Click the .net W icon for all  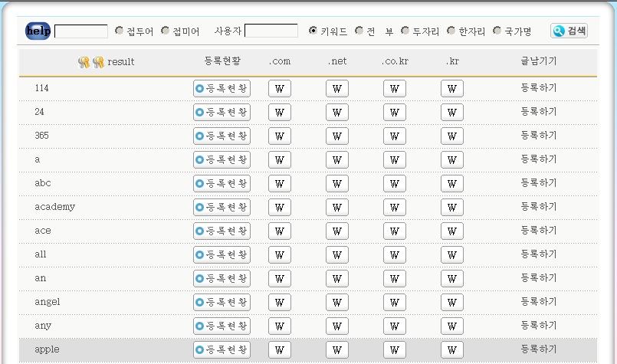click(337, 255)
